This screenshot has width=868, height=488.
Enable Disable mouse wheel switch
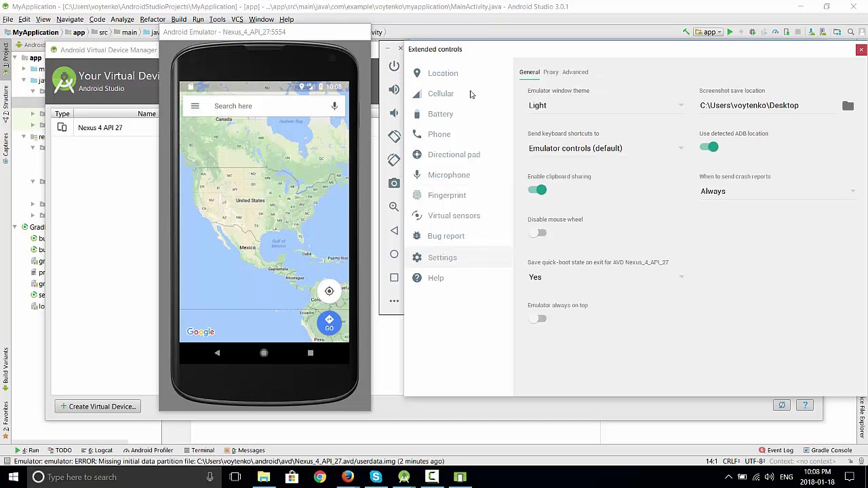click(x=537, y=233)
